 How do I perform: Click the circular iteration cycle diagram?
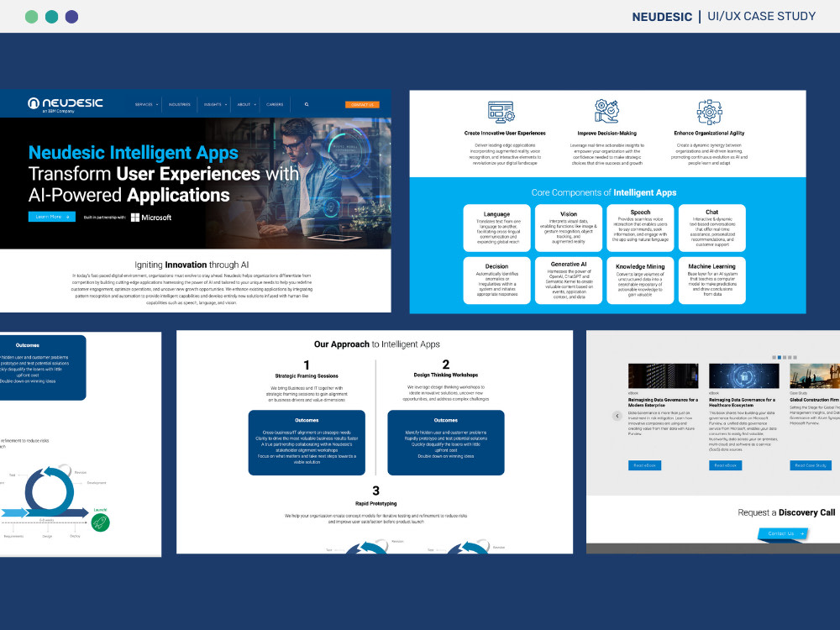click(x=50, y=491)
